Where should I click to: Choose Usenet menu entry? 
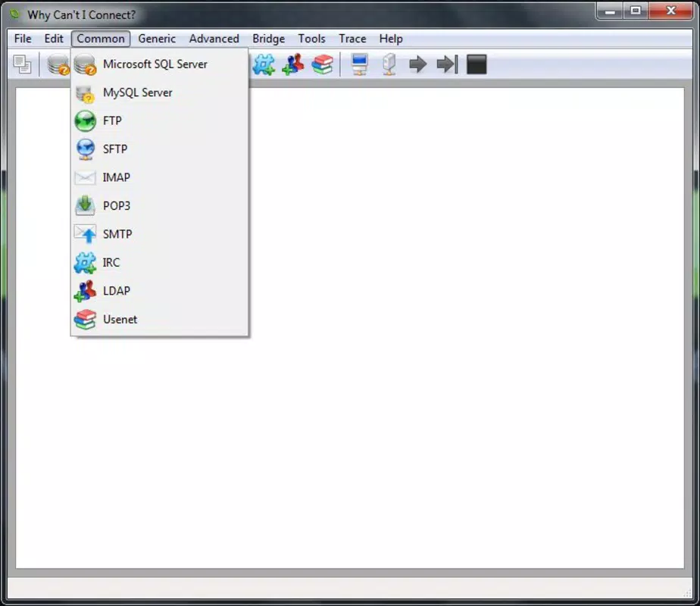pos(159,320)
